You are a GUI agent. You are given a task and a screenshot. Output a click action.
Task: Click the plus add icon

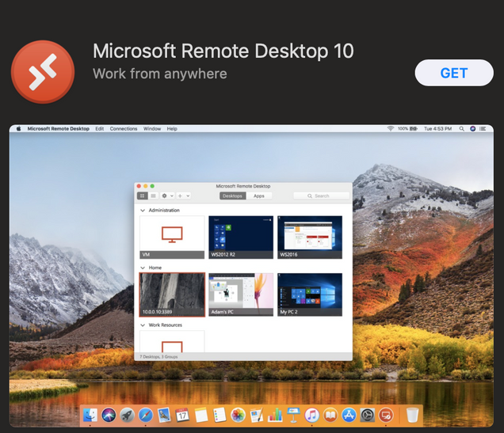click(x=180, y=196)
